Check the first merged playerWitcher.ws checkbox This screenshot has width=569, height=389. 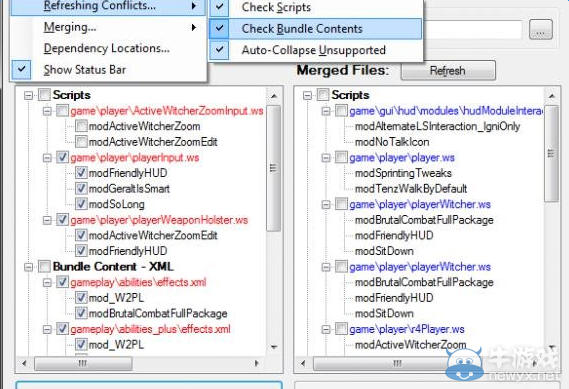coord(341,204)
